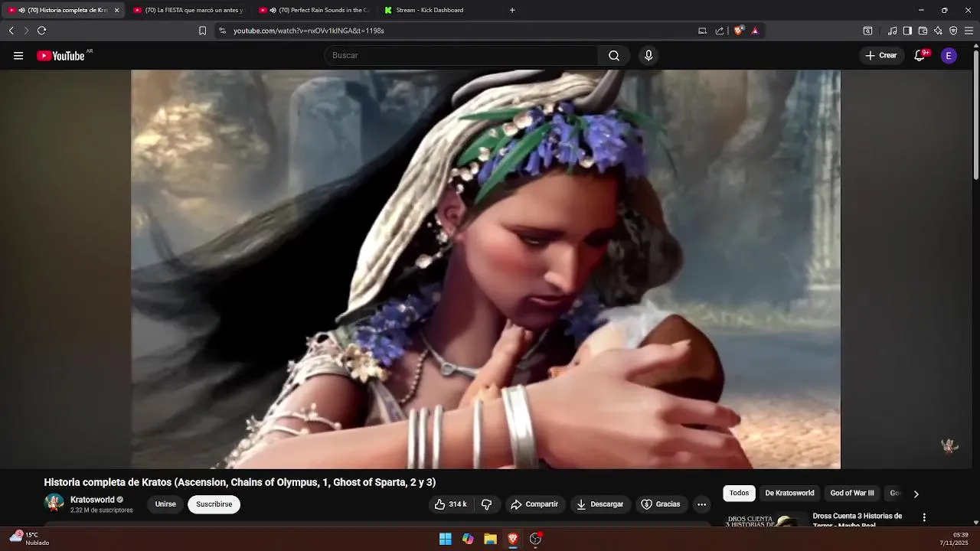
Task: Open Brave Shields lion icon
Action: (x=739, y=31)
